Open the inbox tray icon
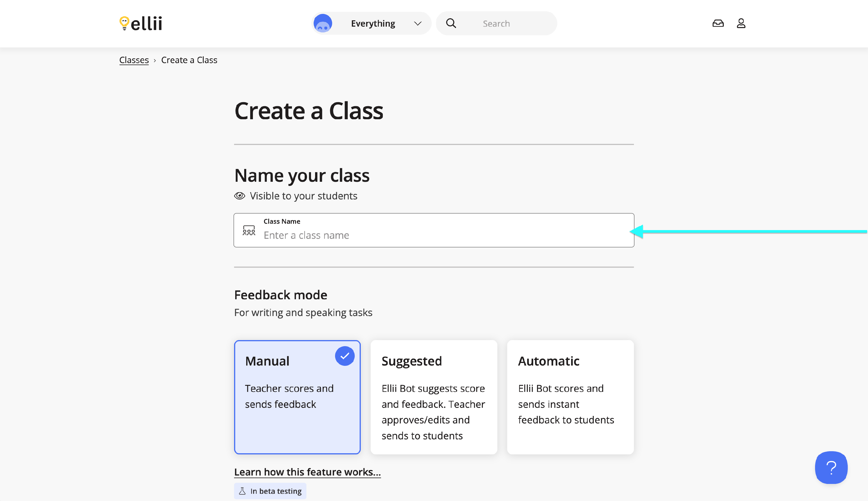The image size is (868, 501). (718, 23)
